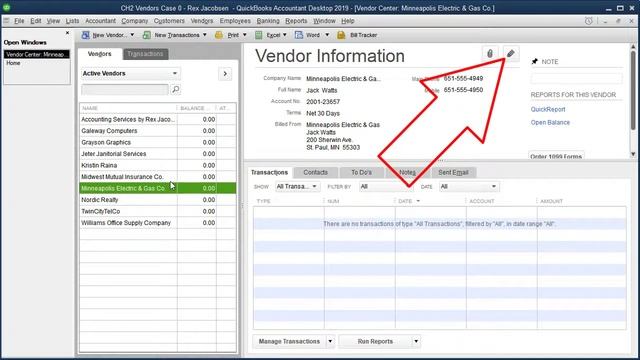Click the Manage Transactions button
The height and width of the screenshot is (360, 640).
[289, 341]
